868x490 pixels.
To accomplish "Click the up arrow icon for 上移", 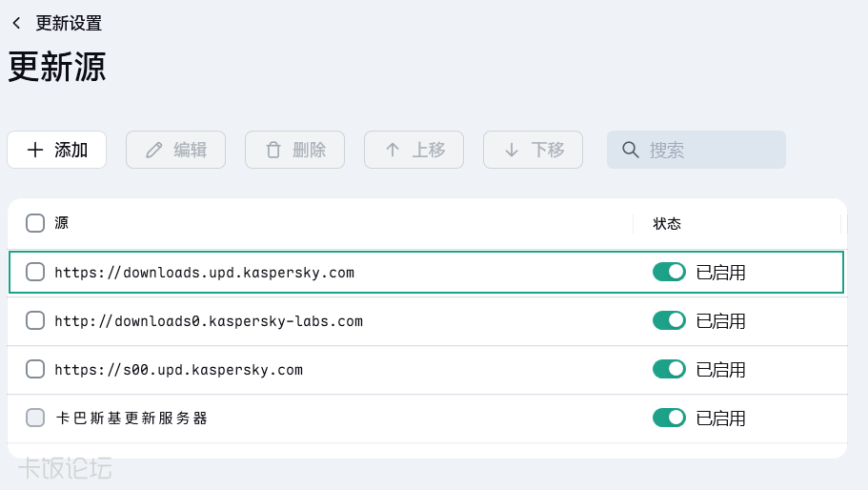I will click(x=393, y=150).
